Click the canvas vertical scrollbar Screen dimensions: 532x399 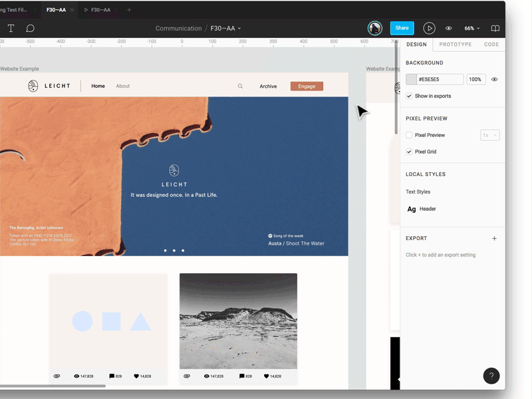(x=396, y=87)
